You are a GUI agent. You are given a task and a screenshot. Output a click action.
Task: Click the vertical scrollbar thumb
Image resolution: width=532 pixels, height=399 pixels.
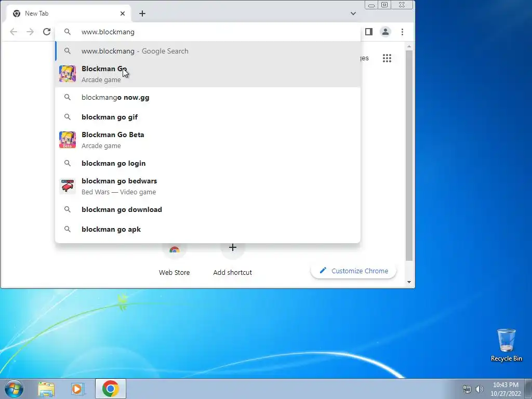click(x=409, y=155)
